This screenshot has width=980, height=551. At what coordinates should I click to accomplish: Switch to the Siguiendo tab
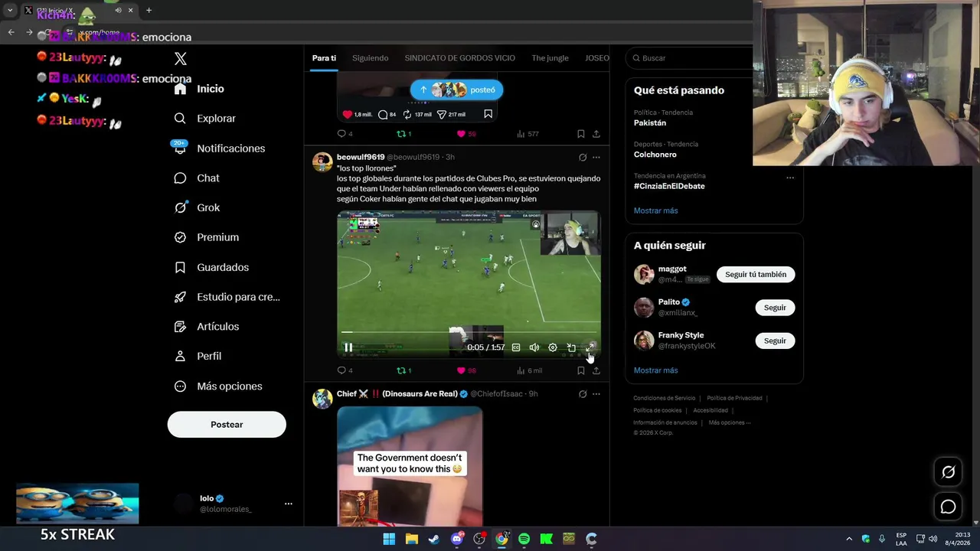pos(371,58)
